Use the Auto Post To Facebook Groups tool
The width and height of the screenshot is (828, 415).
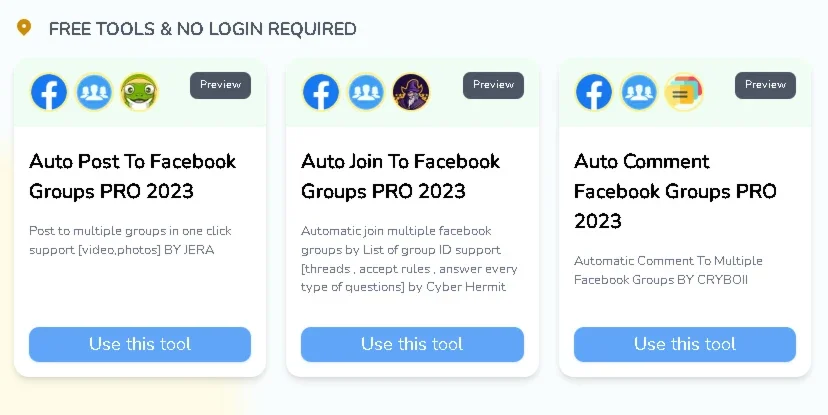pos(140,344)
